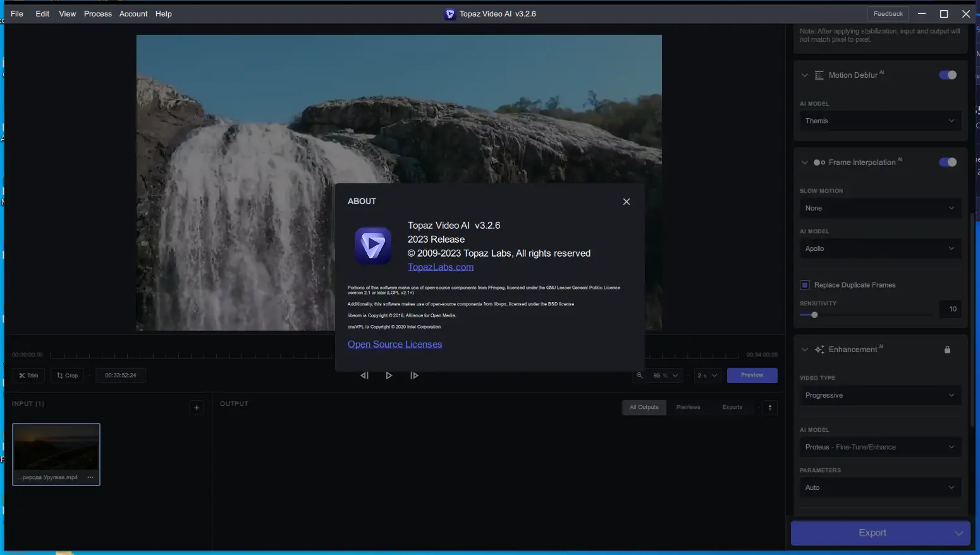Open the Export options arrow
980x555 pixels.
point(959,533)
